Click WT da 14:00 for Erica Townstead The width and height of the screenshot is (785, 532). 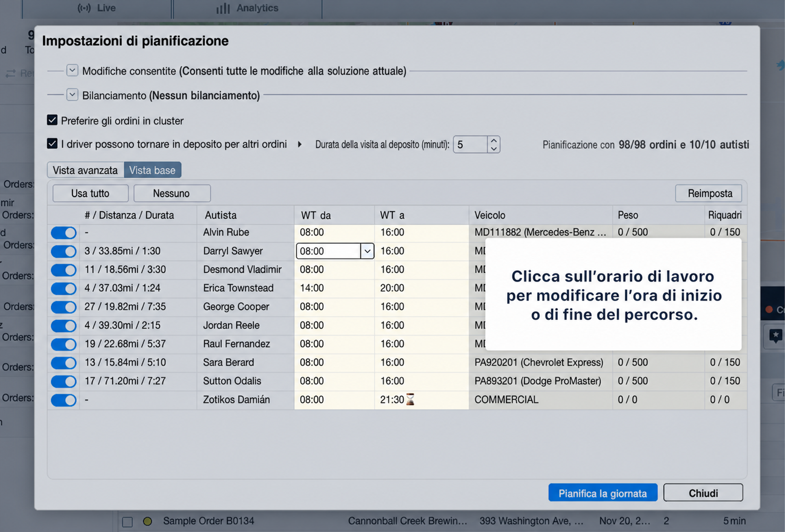(x=334, y=288)
